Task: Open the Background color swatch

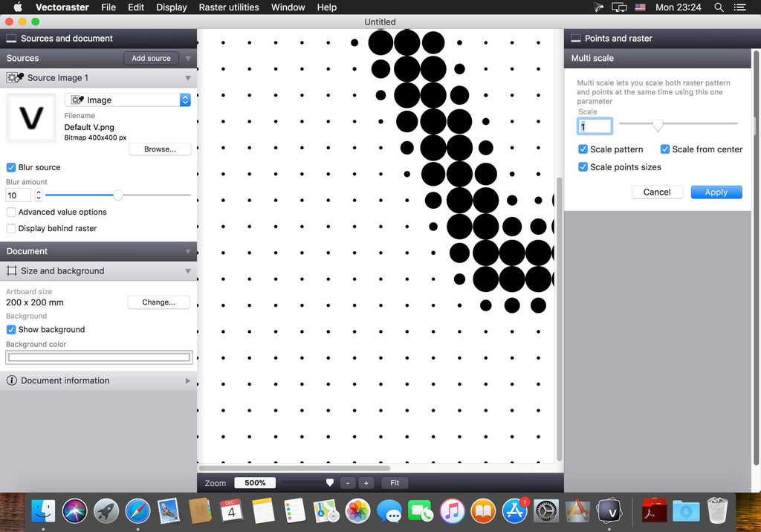Action: pos(99,357)
